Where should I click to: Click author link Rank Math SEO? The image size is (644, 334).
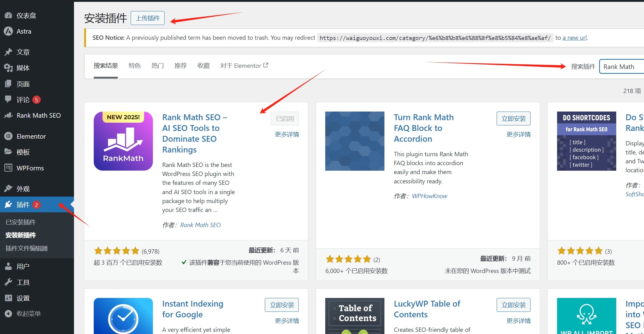tap(200, 225)
